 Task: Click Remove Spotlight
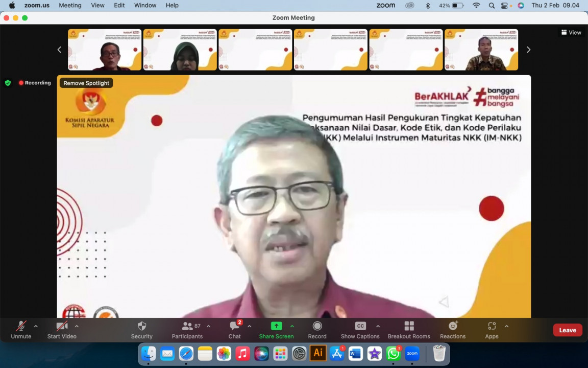pos(86,83)
